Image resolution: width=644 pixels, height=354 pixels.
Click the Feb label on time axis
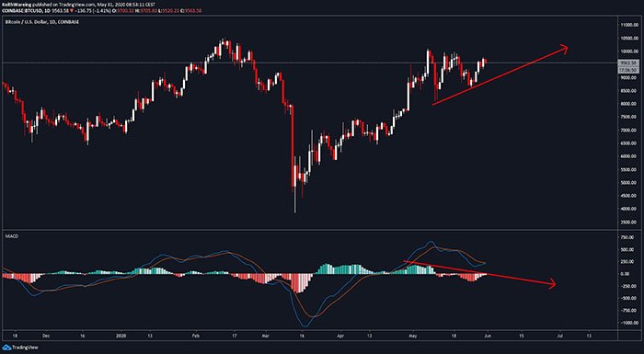point(196,335)
